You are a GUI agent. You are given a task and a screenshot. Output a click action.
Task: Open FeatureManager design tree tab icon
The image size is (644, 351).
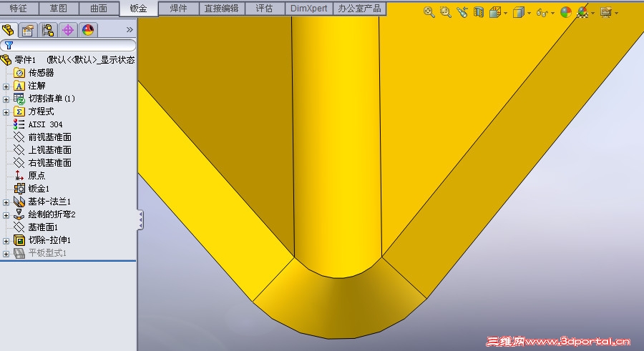pos(8,30)
